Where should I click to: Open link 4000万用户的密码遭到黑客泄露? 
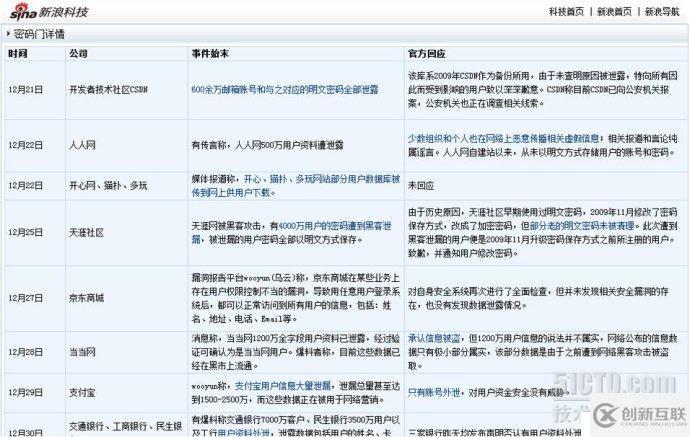click(x=335, y=226)
